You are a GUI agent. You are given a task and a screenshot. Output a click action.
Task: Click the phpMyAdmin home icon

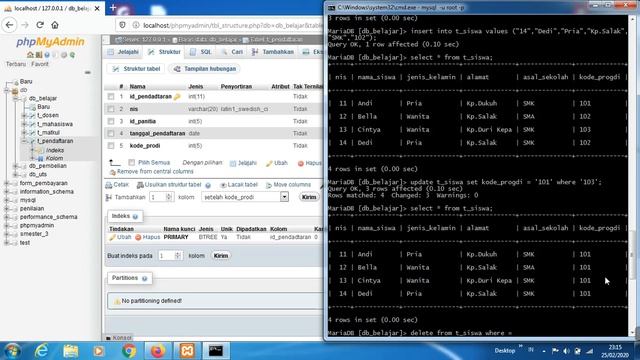coord(30,55)
